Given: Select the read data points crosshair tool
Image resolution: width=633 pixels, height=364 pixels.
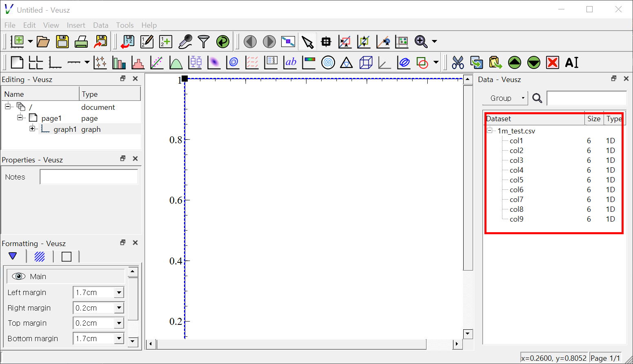Looking at the screenshot, I should click(x=326, y=42).
